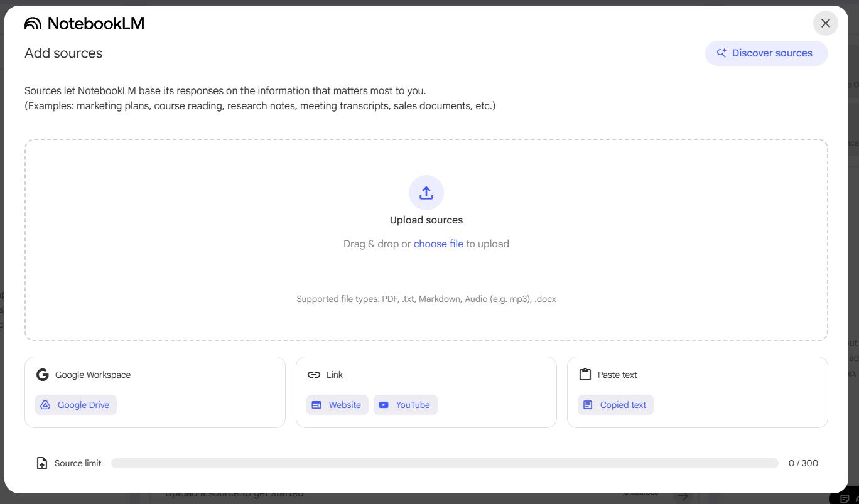Click the Source limit label
Screen dimensions: 859x504
click(78, 463)
